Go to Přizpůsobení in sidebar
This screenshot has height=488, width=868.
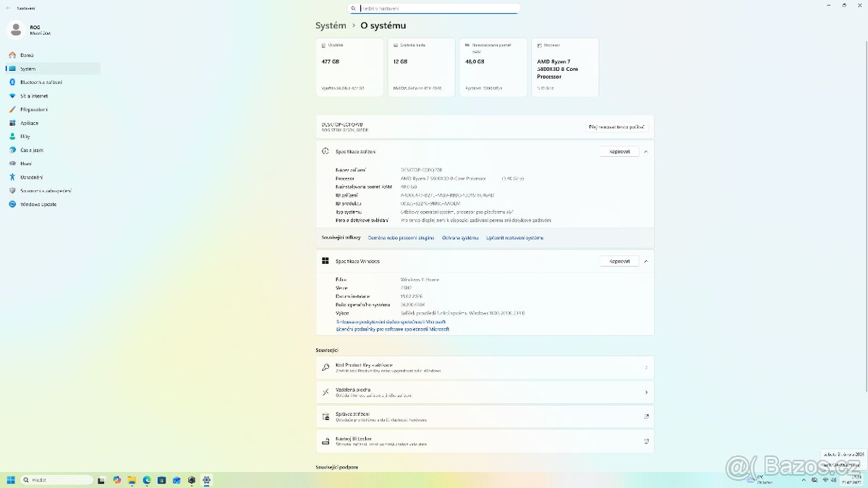33,109
